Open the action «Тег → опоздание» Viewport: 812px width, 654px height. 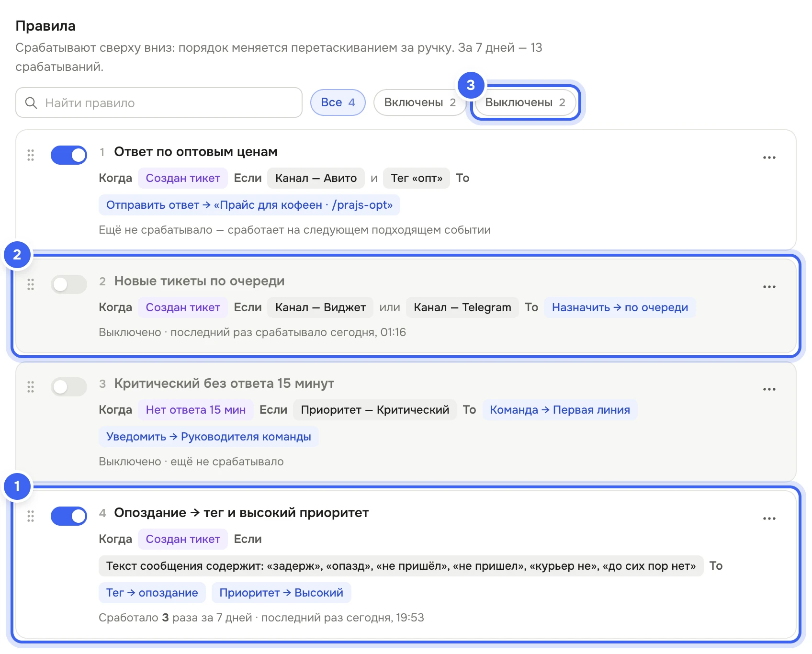(x=152, y=593)
